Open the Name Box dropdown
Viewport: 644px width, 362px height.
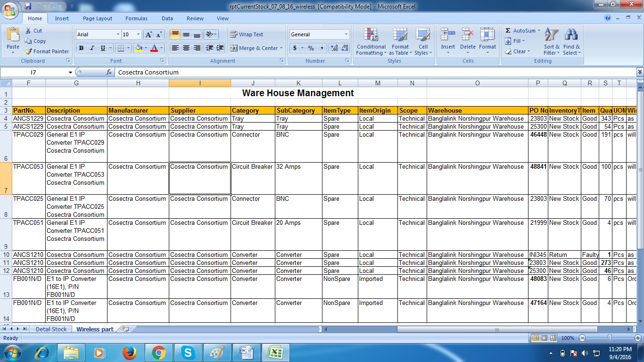point(70,72)
